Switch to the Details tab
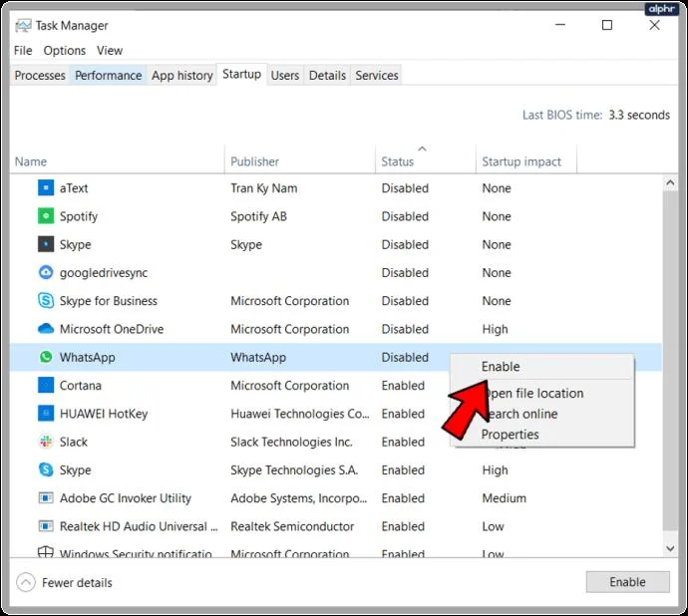Screen dimensions: 688x616 pos(327,76)
